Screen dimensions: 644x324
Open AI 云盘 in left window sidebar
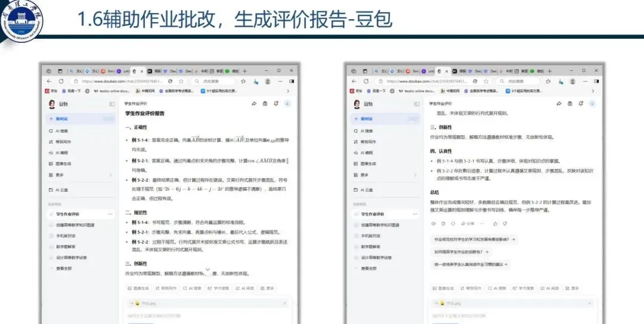tap(58, 190)
